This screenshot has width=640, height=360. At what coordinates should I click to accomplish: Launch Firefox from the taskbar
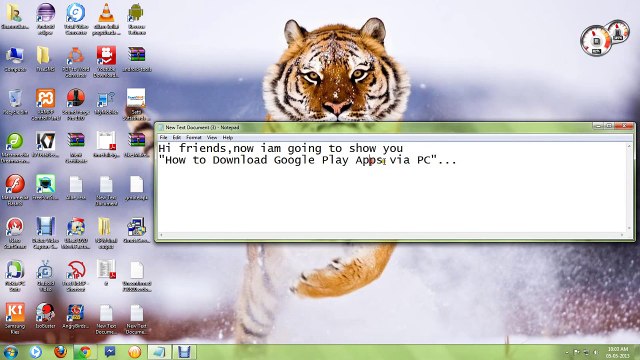60,352
